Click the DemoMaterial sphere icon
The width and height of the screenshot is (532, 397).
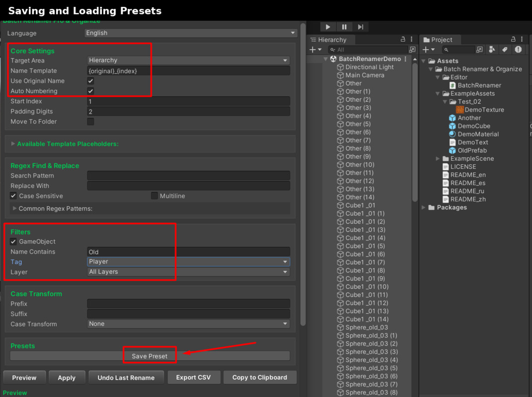[x=452, y=134]
